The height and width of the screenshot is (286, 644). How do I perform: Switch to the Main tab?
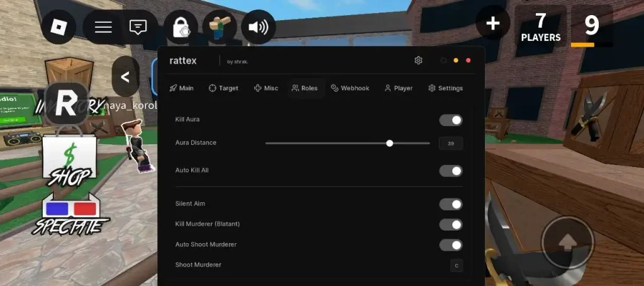point(181,88)
